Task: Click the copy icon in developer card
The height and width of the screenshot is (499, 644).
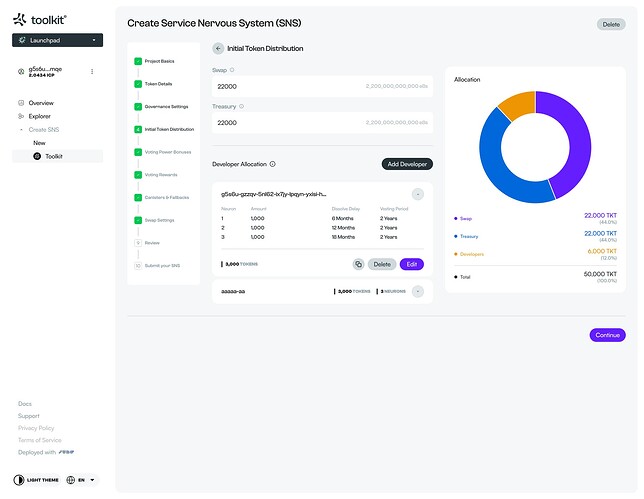Action: (359, 264)
